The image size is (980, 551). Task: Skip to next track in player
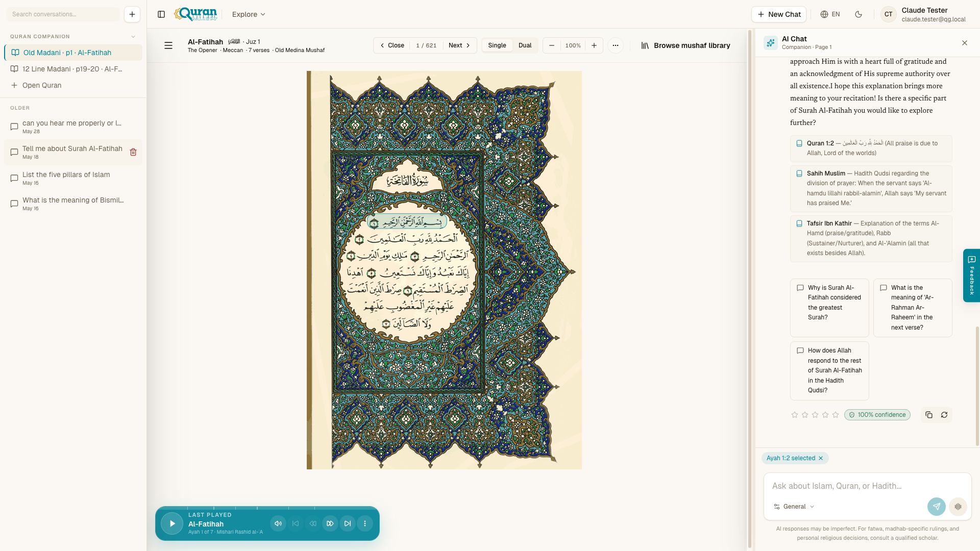[x=348, y=523]
